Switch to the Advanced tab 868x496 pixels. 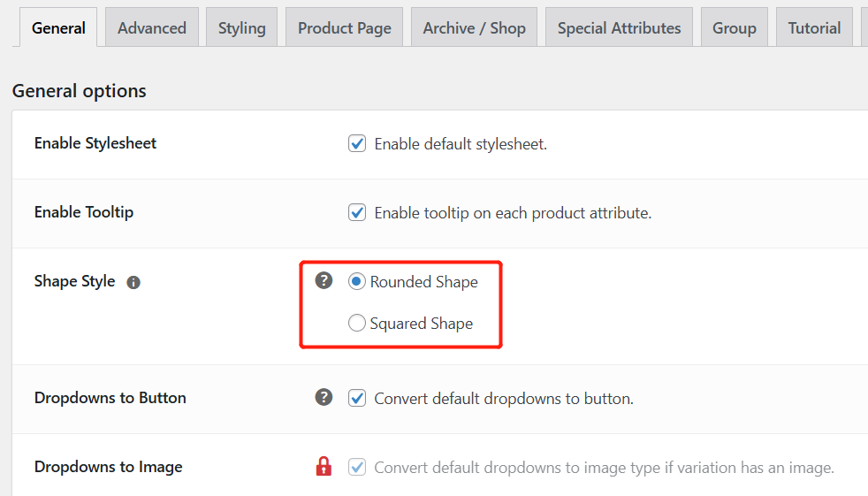click(152, 28)
